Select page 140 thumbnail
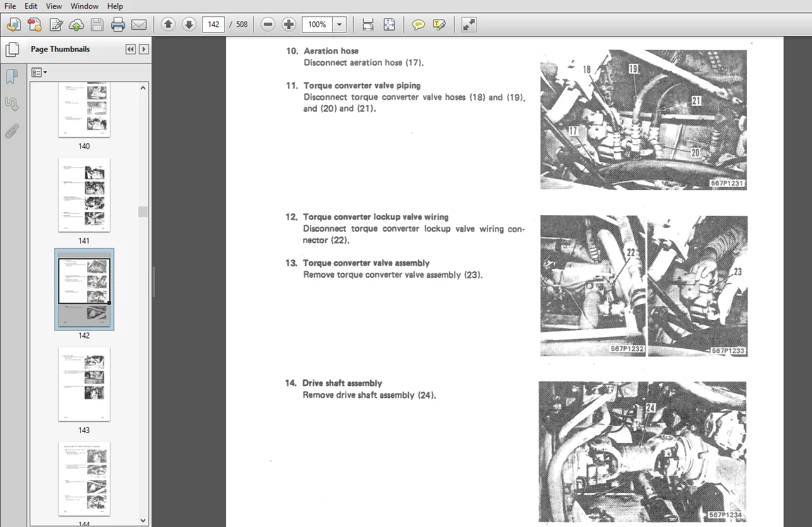Image resolution: width=812 pixels, height=527 pixels. (x=84, y=110)
